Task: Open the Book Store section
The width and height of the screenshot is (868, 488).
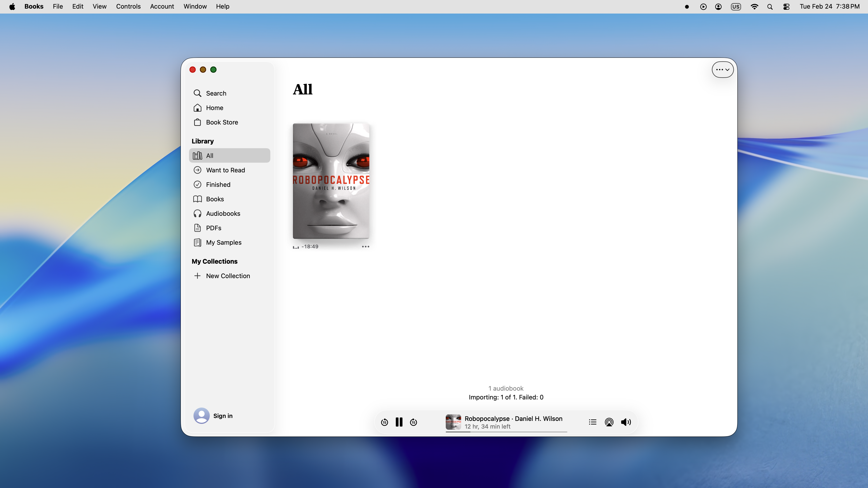Action: (x=222, y=122)
